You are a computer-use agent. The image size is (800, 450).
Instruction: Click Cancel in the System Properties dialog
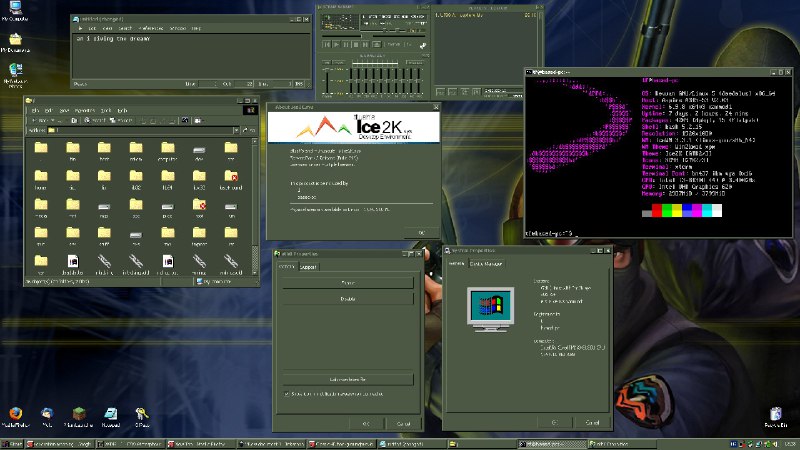pos(592,422)
